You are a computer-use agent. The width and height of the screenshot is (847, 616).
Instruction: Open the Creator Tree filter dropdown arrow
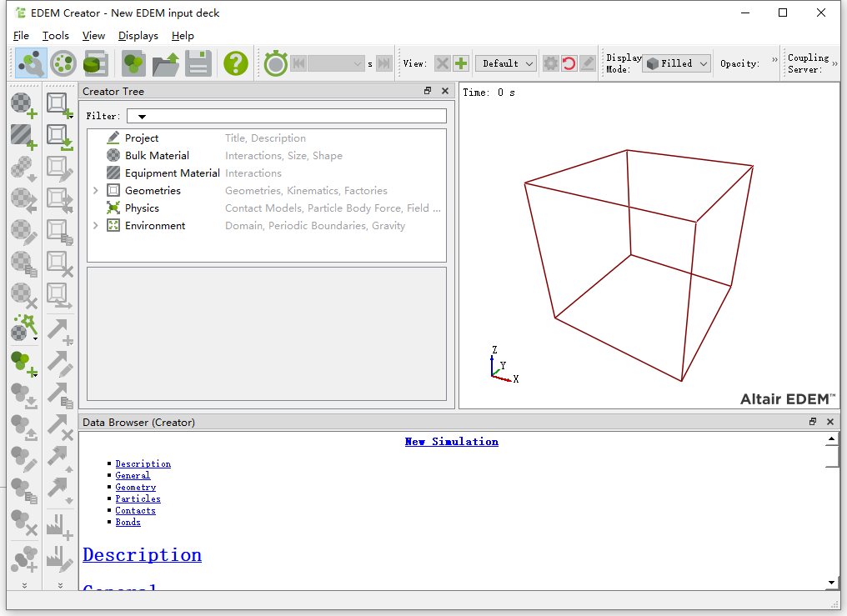[142, 116]
